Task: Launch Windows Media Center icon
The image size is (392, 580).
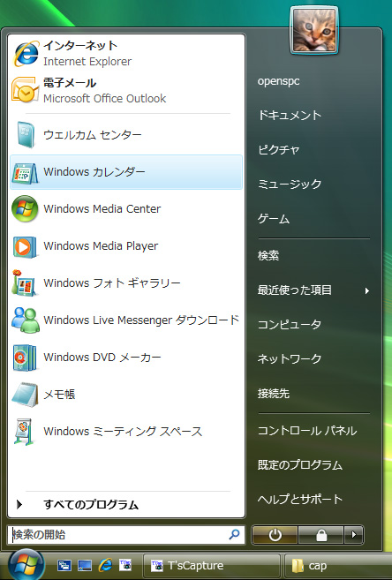Action: tap(25, 208)
